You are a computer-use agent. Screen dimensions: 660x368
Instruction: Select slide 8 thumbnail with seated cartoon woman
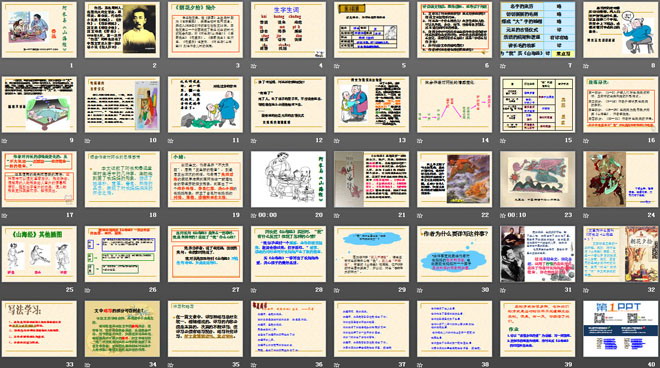[x=621, y=30]
